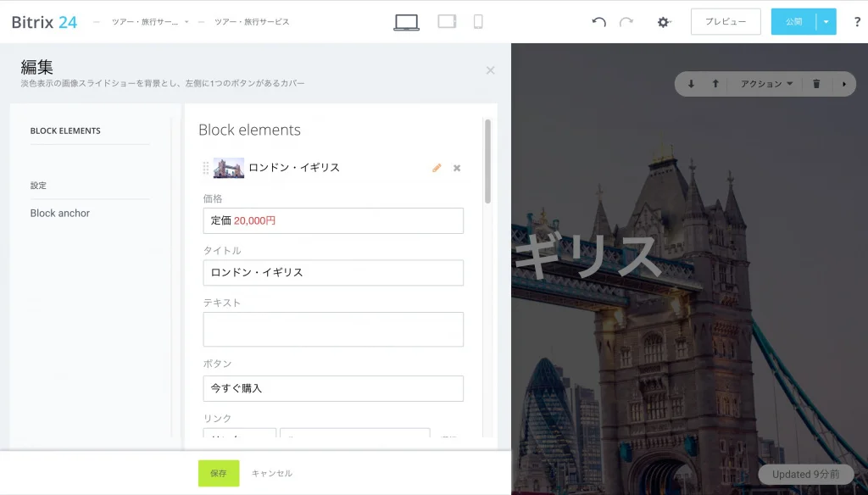Redo the last undone change

coord(626,22)
